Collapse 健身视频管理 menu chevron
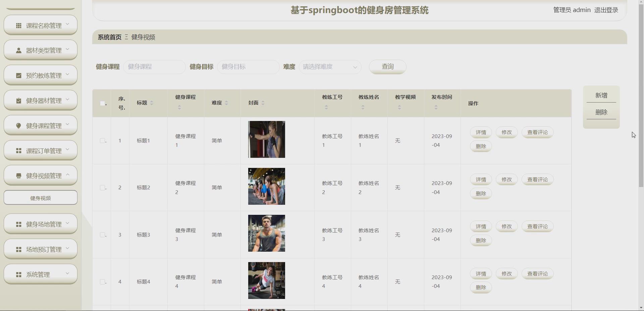The width and height of the screenshot is (644, 311). coord(67,174)
